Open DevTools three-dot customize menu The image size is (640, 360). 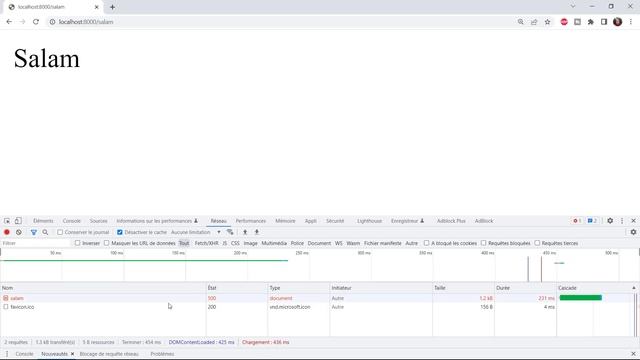click(x=622, y=221)
